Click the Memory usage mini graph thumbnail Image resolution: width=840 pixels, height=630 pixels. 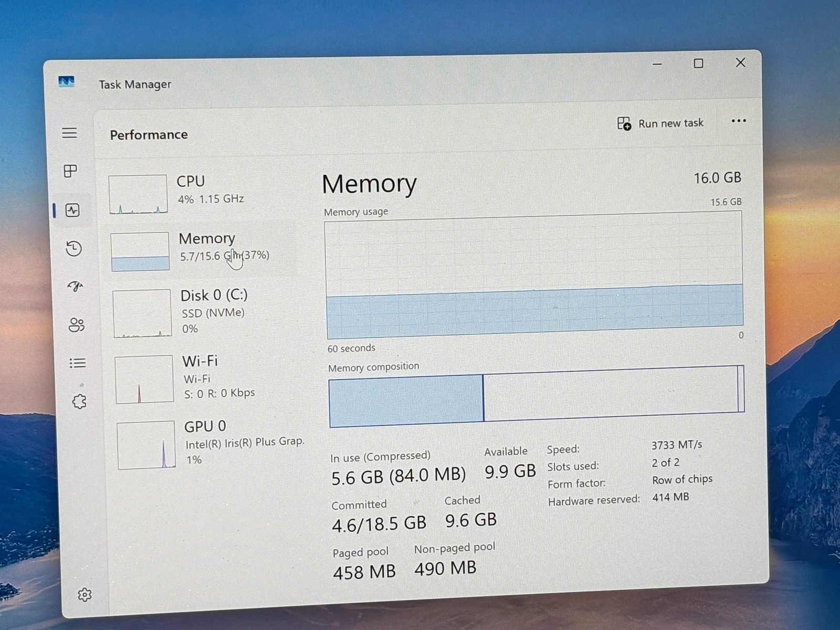point(140,251)
